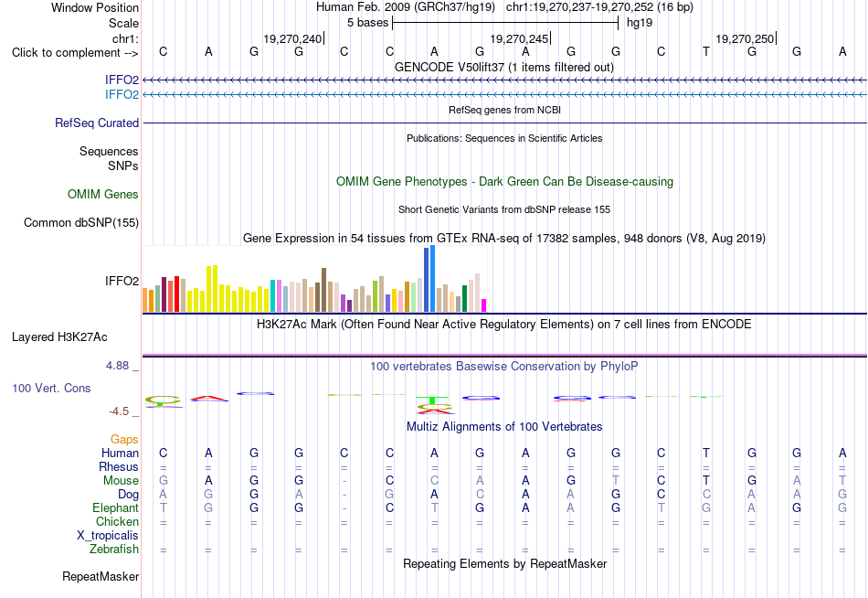Select the Elephant species row label

115,507
